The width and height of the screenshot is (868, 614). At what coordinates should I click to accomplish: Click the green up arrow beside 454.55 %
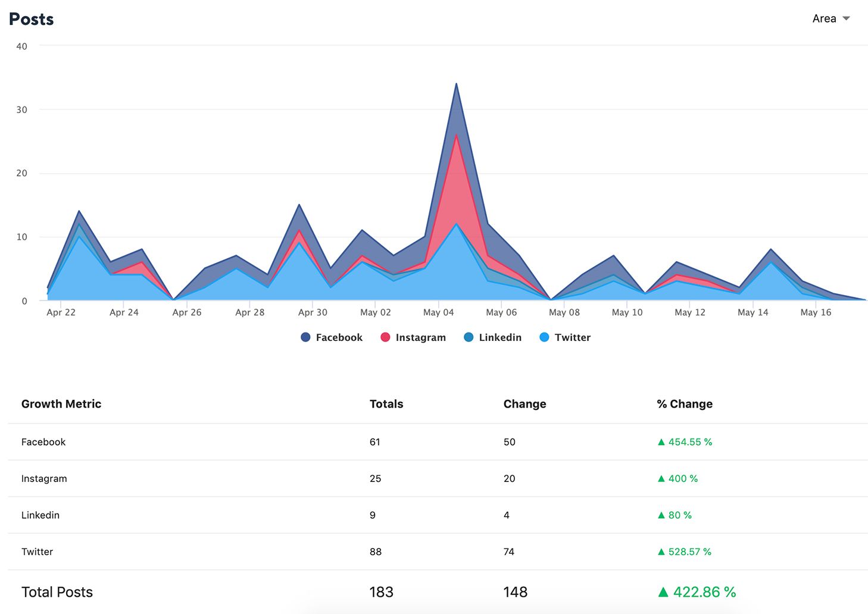(661, 442)
